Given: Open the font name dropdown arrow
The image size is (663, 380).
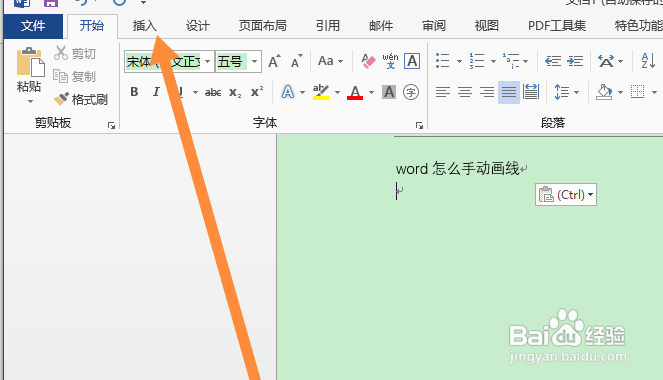Looking at the screenshot, I should [207, 62].
